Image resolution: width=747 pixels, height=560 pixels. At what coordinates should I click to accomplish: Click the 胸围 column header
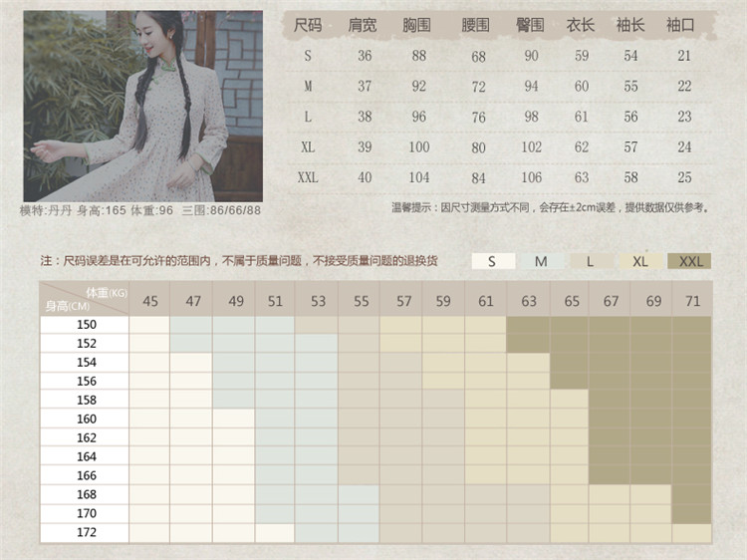tap(418, 25)
